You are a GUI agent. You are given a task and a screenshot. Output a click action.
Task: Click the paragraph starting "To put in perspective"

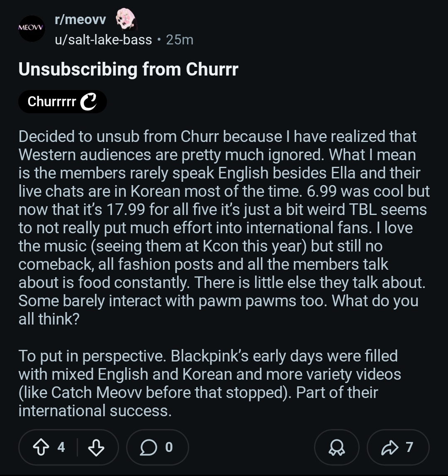pos(209,383)
